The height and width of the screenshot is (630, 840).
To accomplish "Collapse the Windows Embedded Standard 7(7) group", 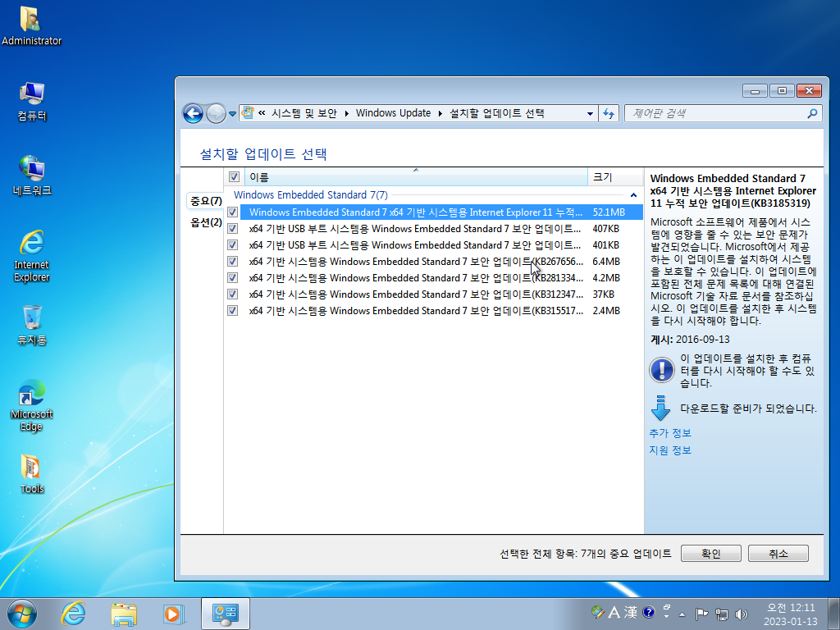I will 633,195.
